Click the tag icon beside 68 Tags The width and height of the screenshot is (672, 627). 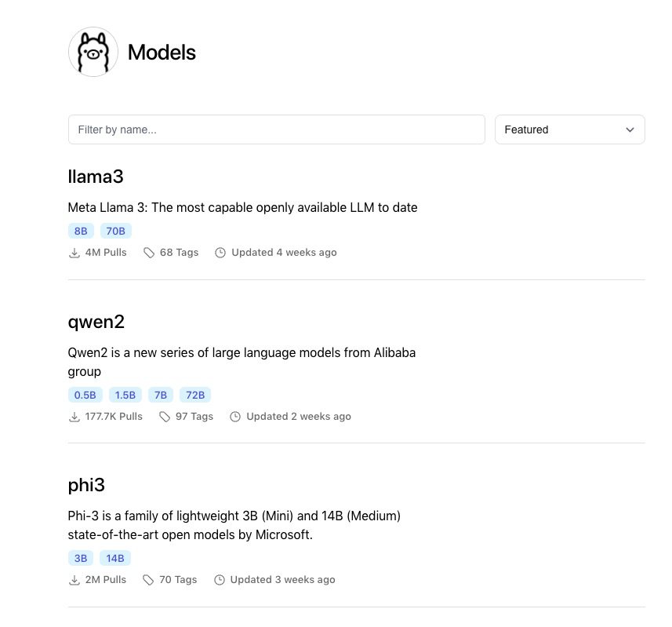coord(149,253)
